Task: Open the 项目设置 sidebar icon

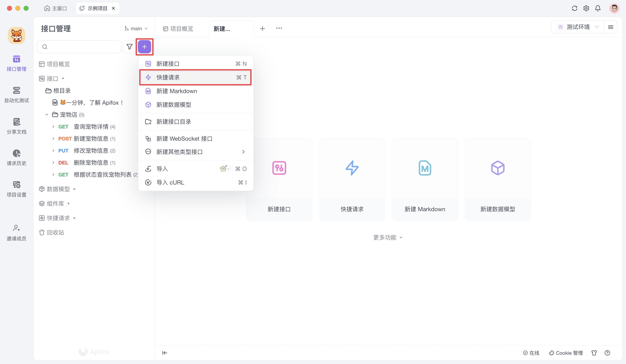Action: (16, 188)
